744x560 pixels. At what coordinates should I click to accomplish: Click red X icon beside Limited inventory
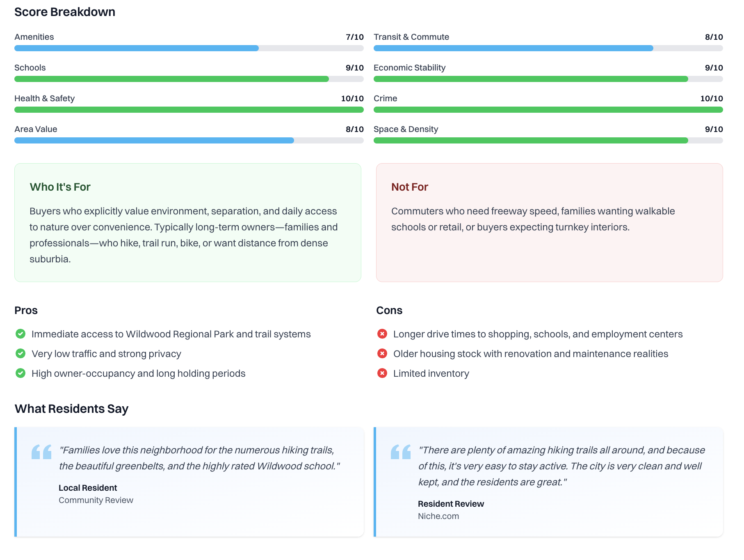tap(382, 373)
